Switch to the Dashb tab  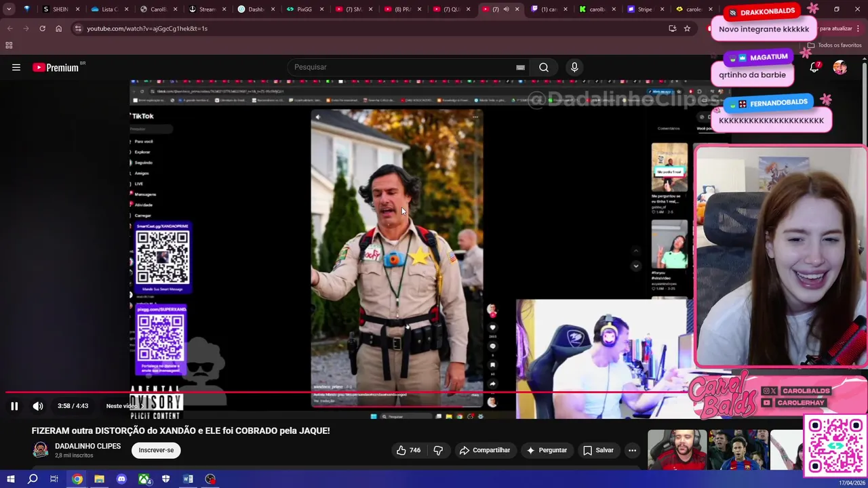[x=256, y=9]
